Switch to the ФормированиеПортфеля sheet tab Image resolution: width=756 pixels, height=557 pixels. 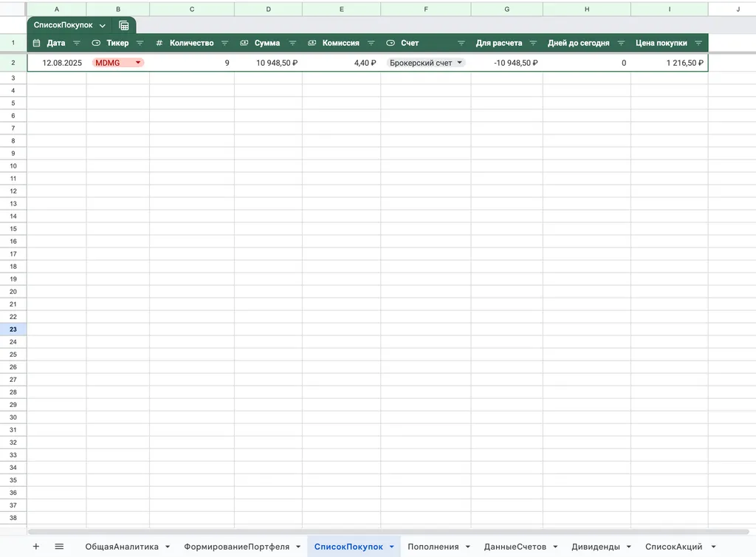[236, 547]
